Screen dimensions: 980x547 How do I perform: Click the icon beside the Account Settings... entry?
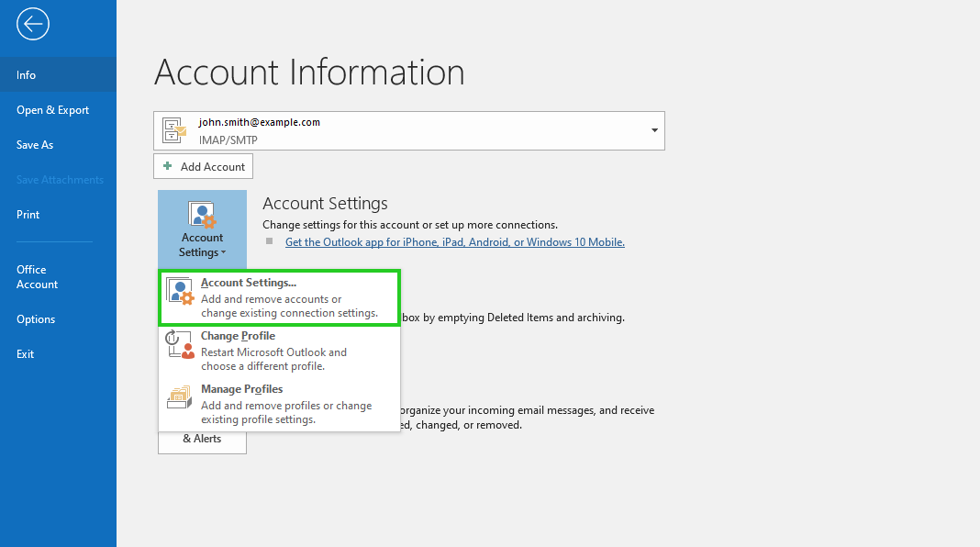pyautogui.click(x=180, y=292)
